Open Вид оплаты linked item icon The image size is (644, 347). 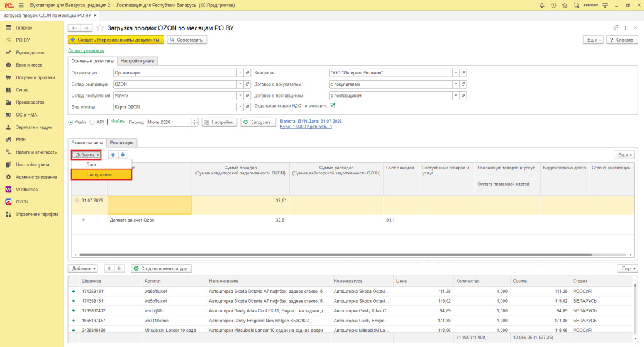tap(247, 107)
